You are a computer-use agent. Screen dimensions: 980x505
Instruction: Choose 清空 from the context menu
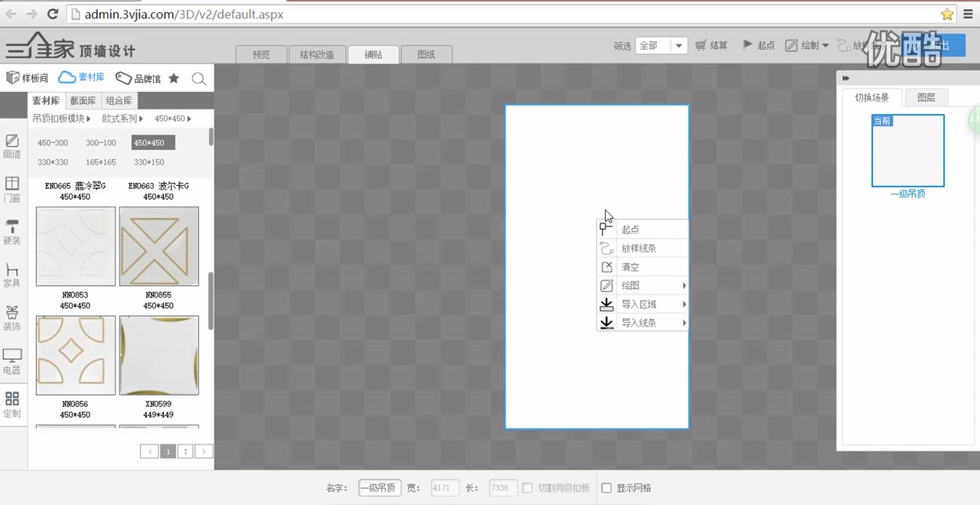[629, 266]
